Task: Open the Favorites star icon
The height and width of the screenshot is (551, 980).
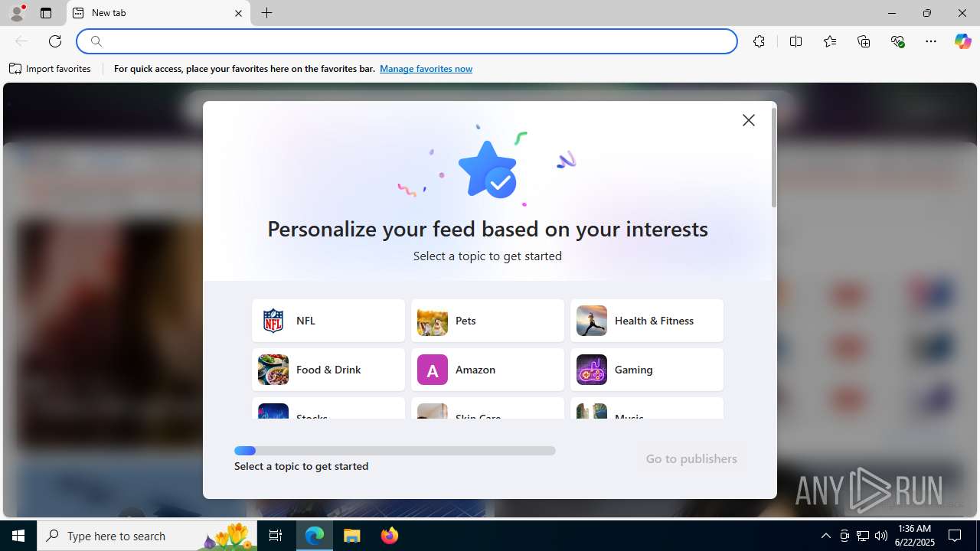Action: click(x=830, y=41)
